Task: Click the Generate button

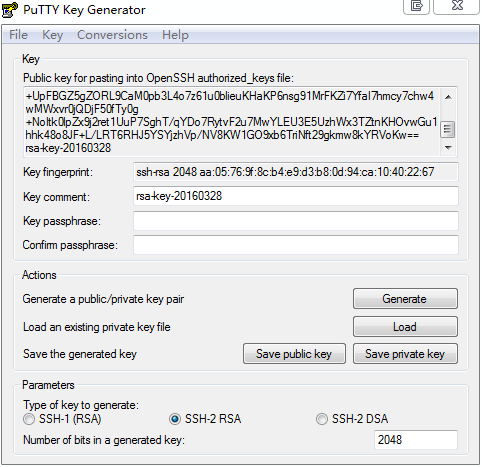Action: click(405, 299)
